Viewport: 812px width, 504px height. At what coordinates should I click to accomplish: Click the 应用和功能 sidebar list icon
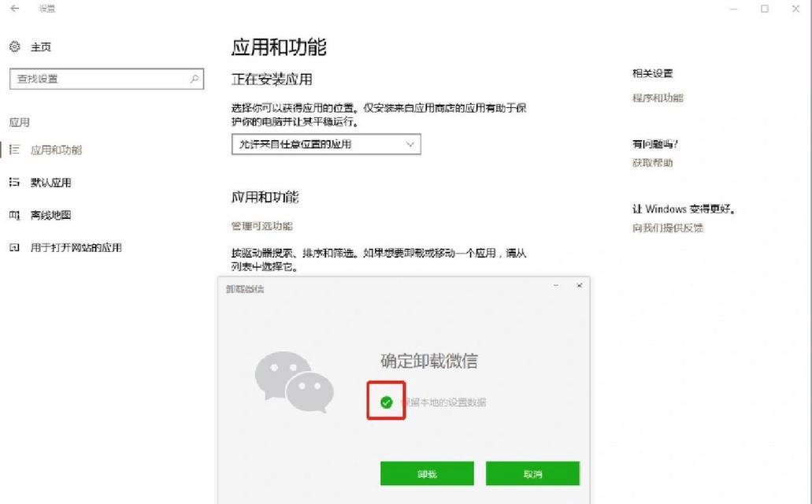[14, 150]
